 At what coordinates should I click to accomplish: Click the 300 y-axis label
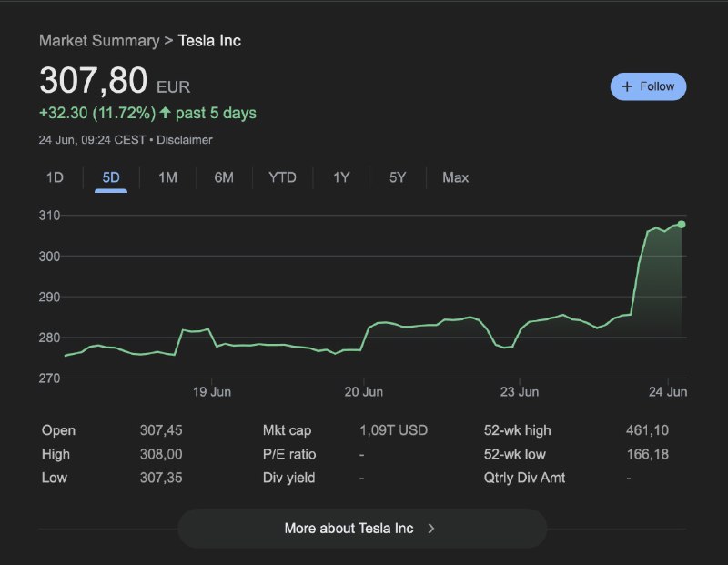pos(49,257)
